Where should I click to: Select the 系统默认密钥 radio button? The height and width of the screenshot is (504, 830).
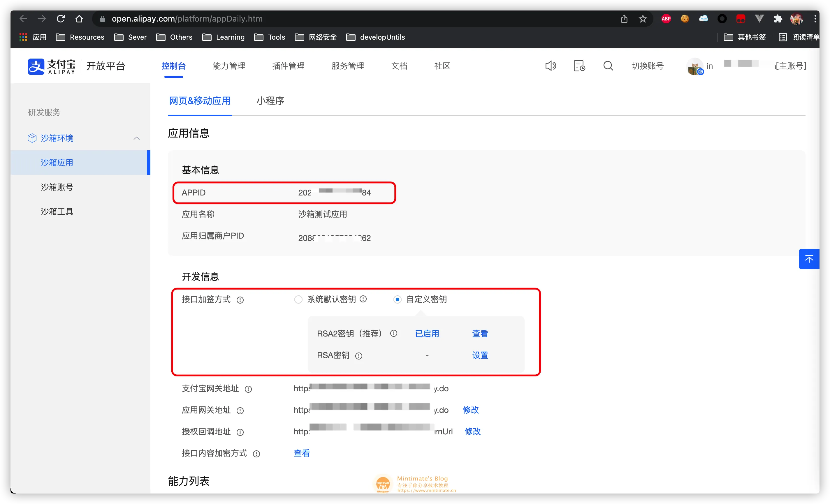click(298, 299)
